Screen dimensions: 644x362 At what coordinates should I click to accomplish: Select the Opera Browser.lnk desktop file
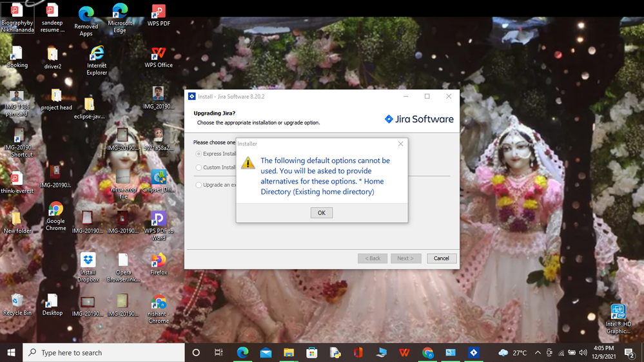[x=123, y=267]
